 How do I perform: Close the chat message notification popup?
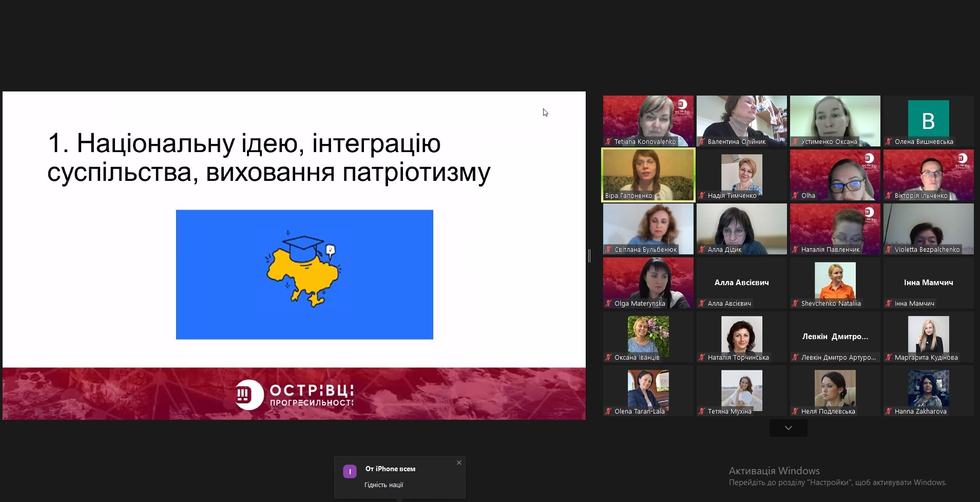(x=459, y=463)
